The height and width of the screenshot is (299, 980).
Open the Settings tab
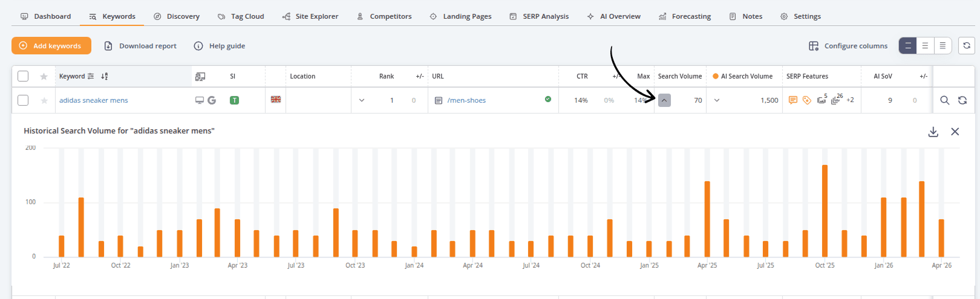point(800,16)
